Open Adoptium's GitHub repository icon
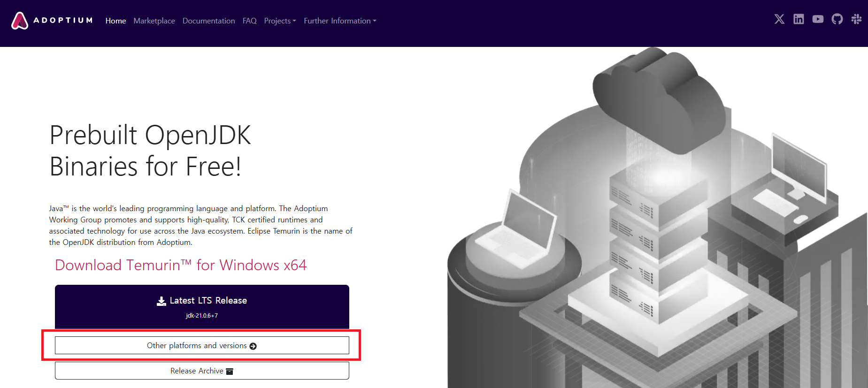 coord(837,19)
